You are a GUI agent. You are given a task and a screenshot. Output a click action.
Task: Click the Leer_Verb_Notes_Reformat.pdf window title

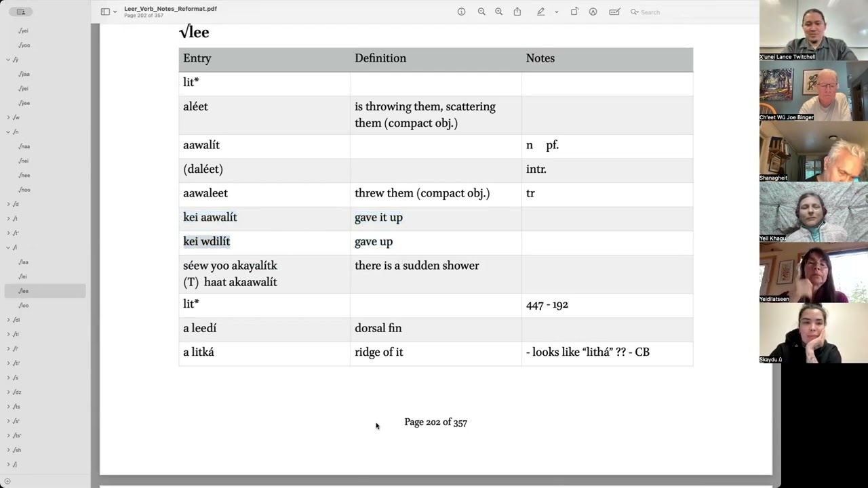[x=170, y=9]
